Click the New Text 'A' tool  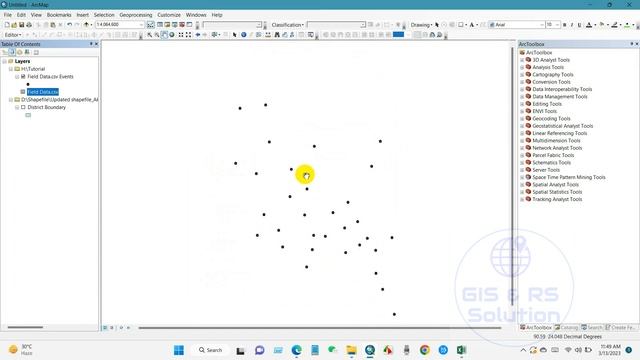point(471,25)
